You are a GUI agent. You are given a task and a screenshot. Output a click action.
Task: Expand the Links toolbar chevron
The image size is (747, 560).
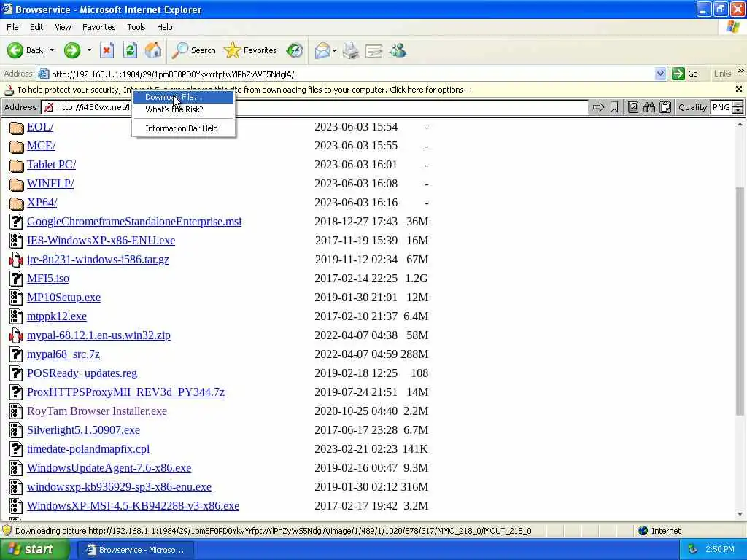tap(741, 71)
